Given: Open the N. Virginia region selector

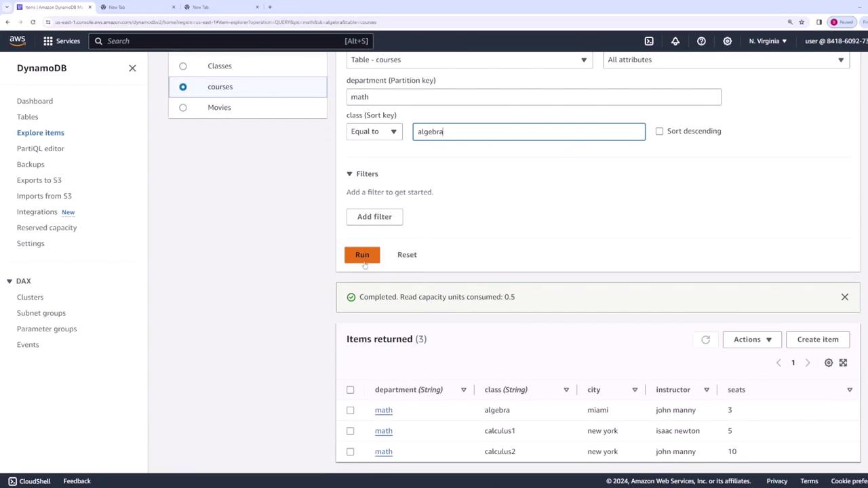Looking at the screenshot, I should pos(768,41).
